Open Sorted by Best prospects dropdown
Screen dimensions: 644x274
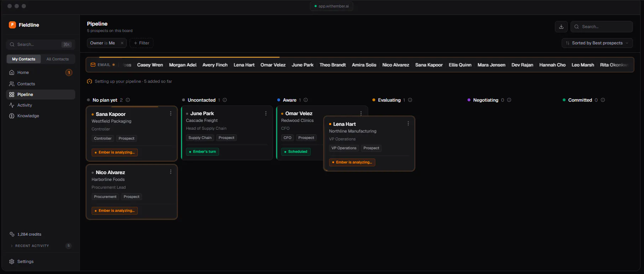click(x=597, y=43)
